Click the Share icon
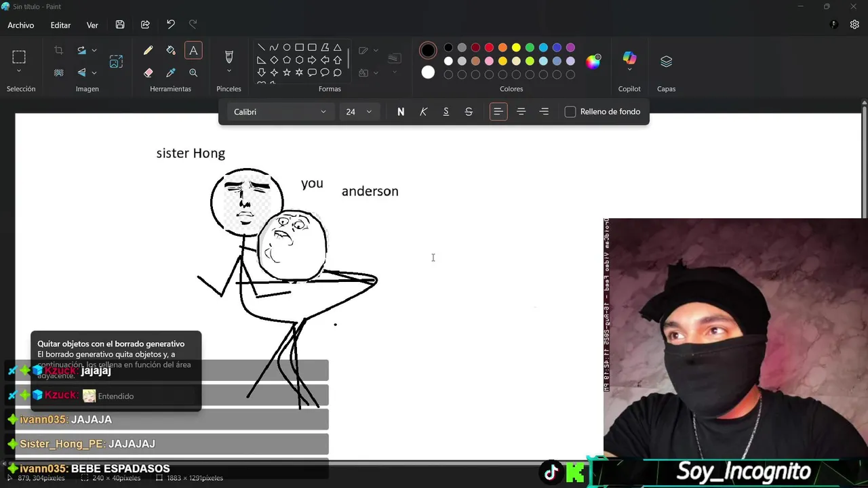This screenshot has width=868, height=488. tap(145, 25)
